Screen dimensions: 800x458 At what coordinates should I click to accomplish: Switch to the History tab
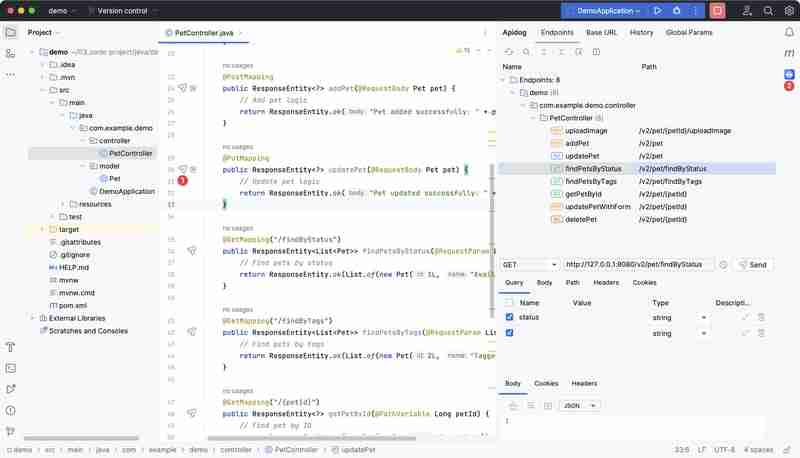pos(641,33)
